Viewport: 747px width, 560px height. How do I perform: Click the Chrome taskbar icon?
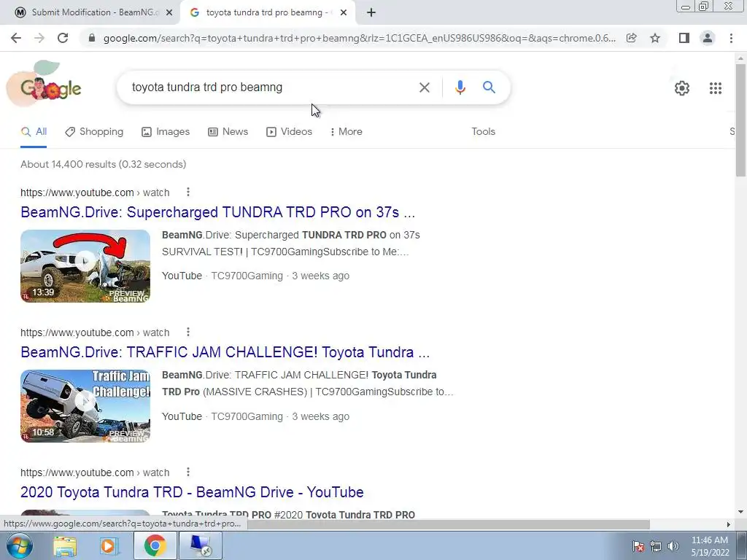click(155, 545)
